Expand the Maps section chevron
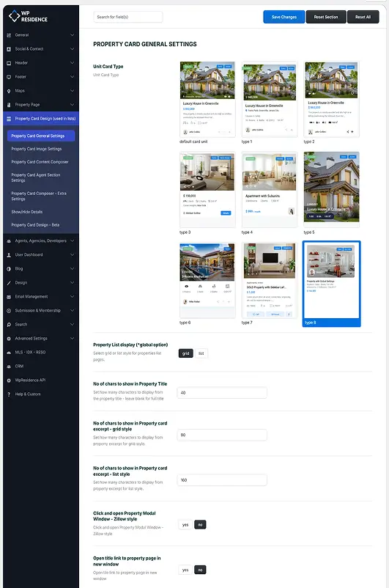389x588 pixels. click(72, 91)
